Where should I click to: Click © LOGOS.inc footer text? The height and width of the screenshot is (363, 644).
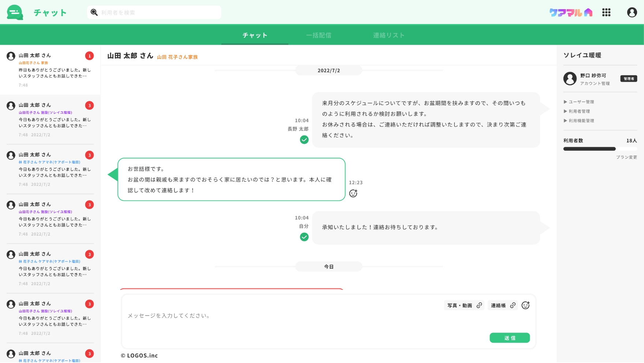[x=139, y=356]
